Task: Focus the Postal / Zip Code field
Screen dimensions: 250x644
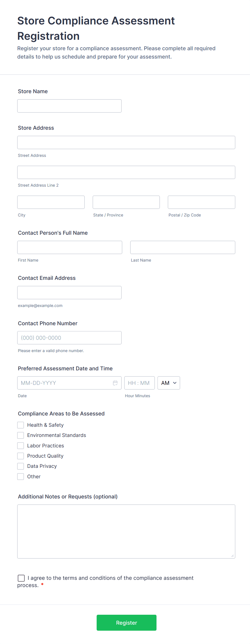Action: tap(201, 202)
